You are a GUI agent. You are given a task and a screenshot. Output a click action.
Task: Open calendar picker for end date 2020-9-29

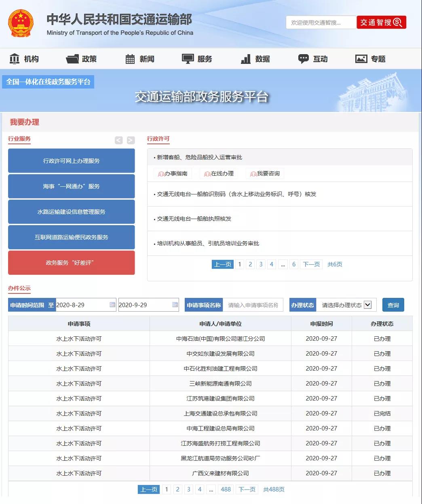coord(175,305)
